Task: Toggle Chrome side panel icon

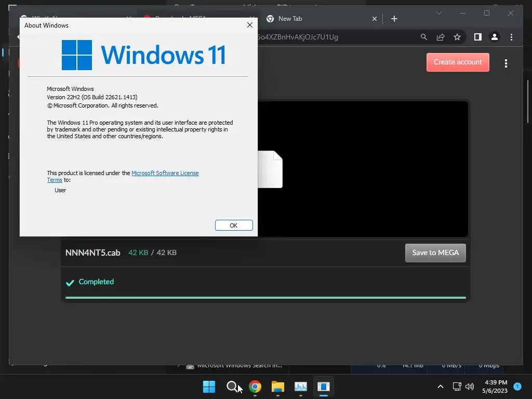Action: point(478,37)
